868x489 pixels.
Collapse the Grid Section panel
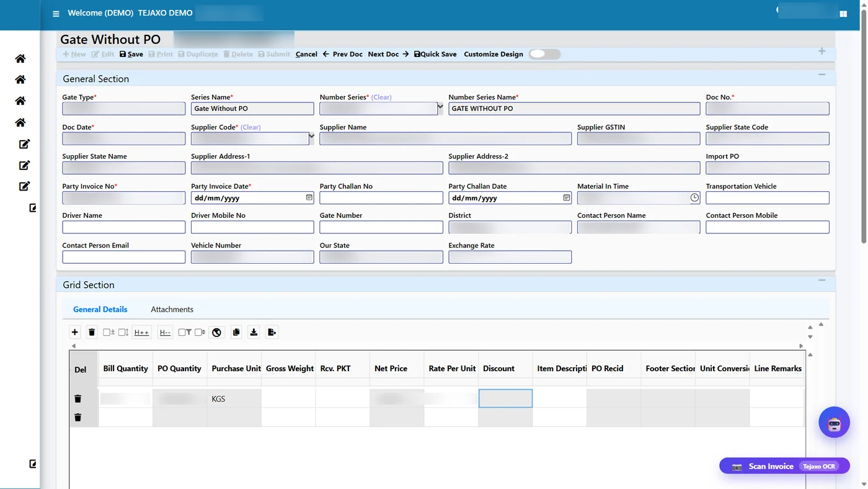[x=821, y=280]
